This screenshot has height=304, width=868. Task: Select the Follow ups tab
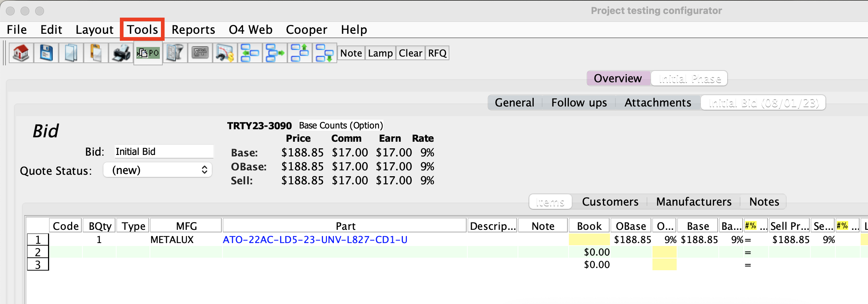[579, 102]
